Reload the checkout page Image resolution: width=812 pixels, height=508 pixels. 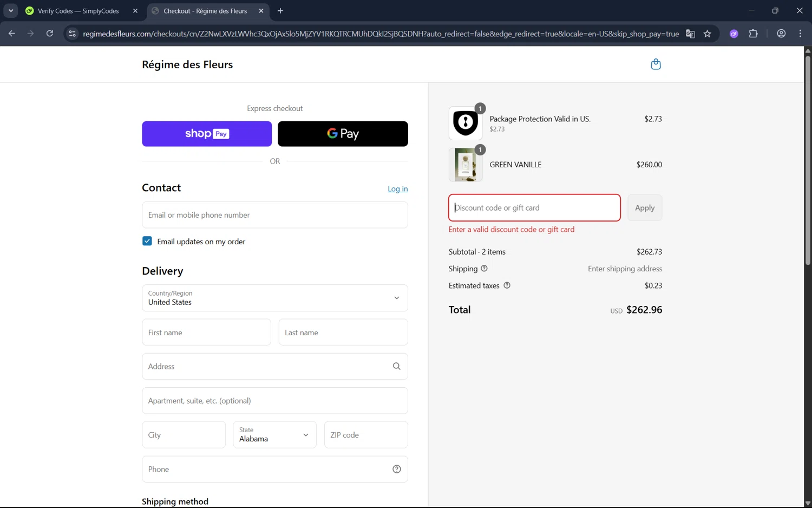49,34
